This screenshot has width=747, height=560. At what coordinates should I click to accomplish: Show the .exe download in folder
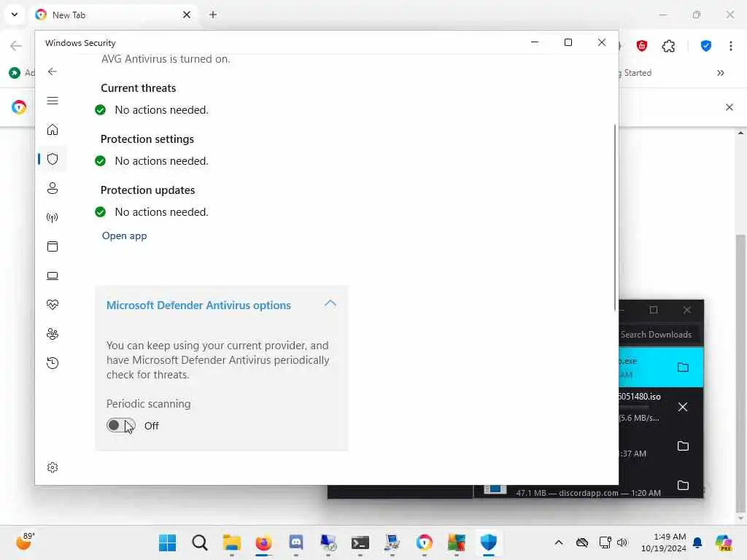(x=683, y=367)
